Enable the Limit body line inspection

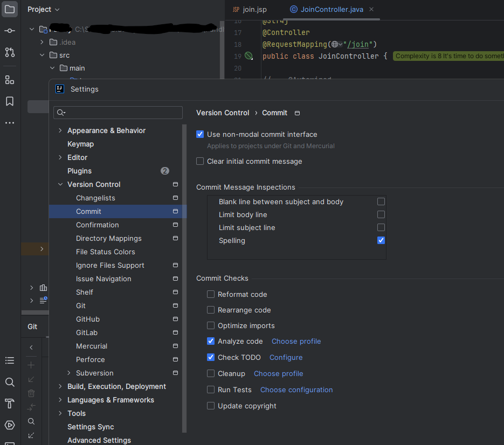[381, 214]
